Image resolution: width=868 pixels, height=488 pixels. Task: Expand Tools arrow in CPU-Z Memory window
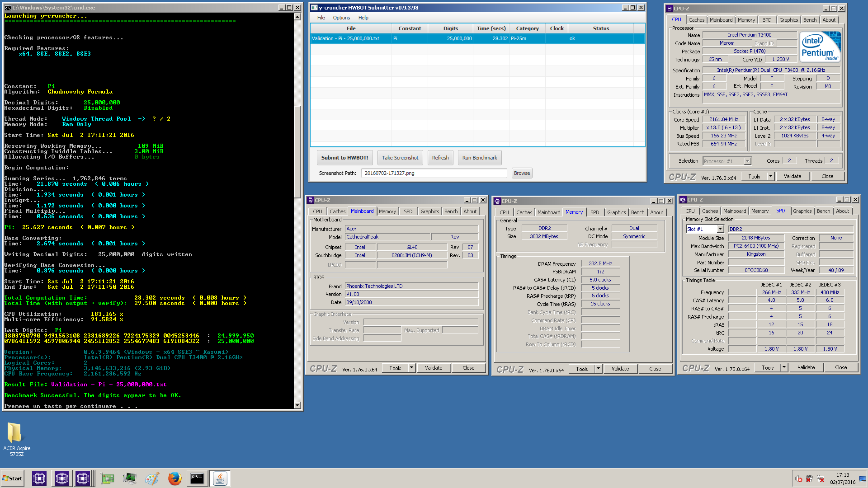coord(599,369)
